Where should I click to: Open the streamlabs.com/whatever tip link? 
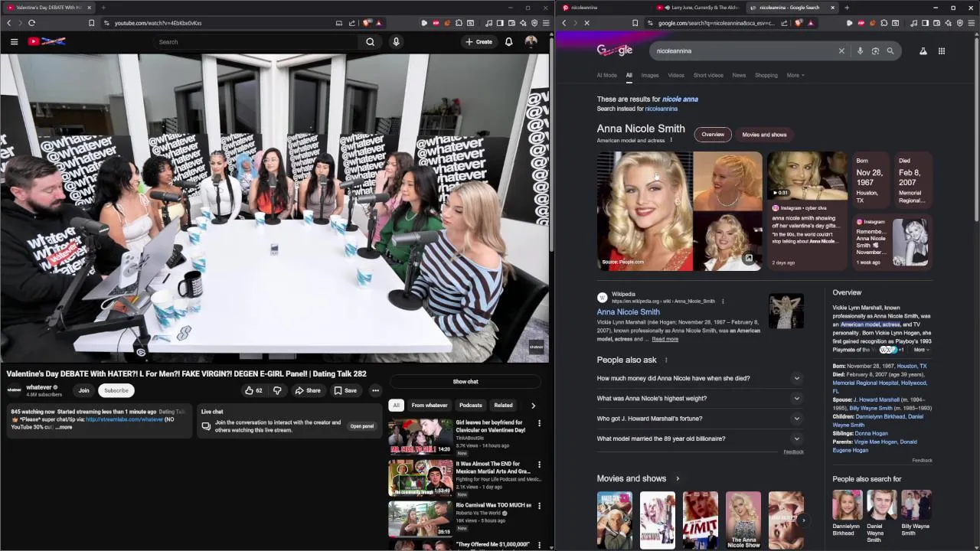pos(125,419)
